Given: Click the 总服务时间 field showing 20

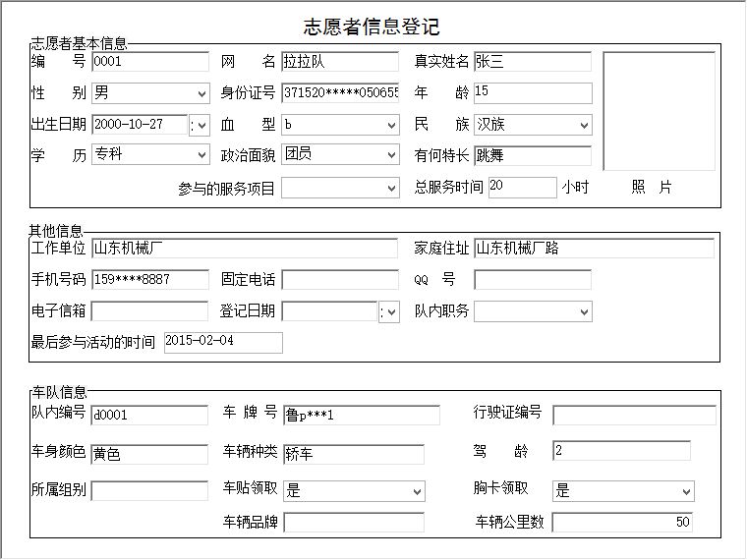Looking at the screenshot, I should pos(523,187).
